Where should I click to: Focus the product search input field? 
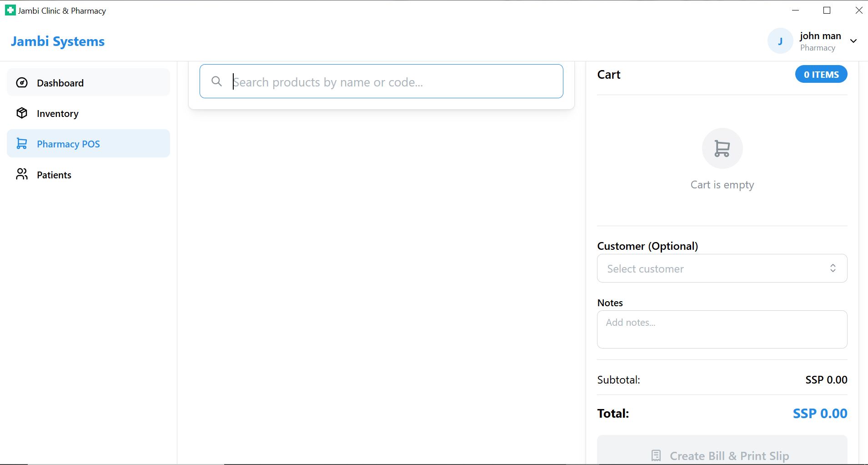[391, 82]
